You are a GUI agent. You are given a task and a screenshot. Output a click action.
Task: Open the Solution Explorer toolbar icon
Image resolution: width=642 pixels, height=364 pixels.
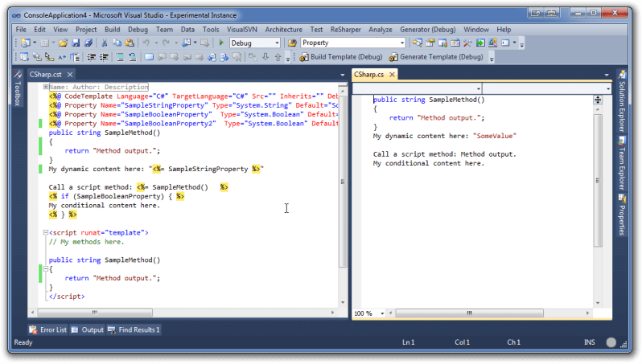pyautogui.click(x=418, y=43)
